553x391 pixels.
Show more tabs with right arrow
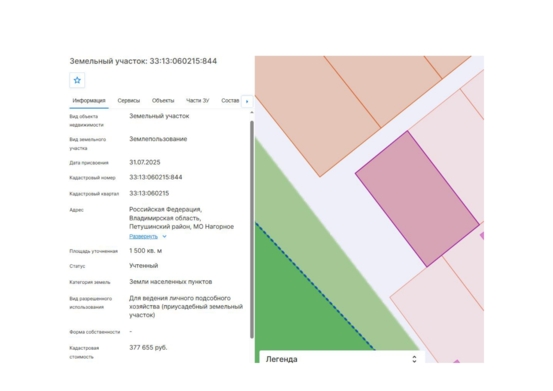pyautogui.click(x=247, y=101)
